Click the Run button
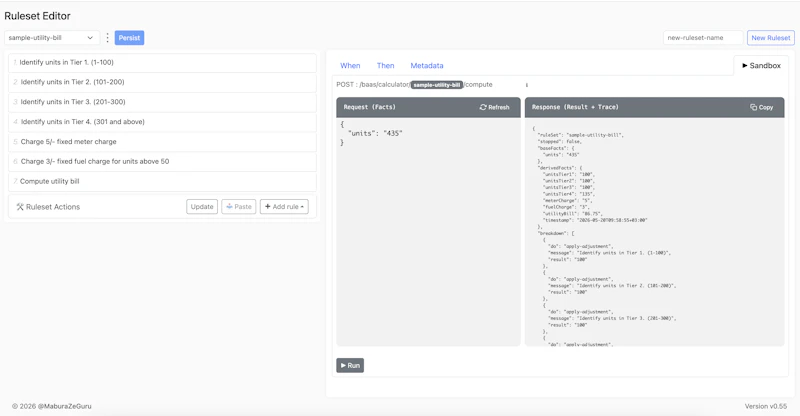This screenshot has width=800, height=416. (x=350, y=365)
